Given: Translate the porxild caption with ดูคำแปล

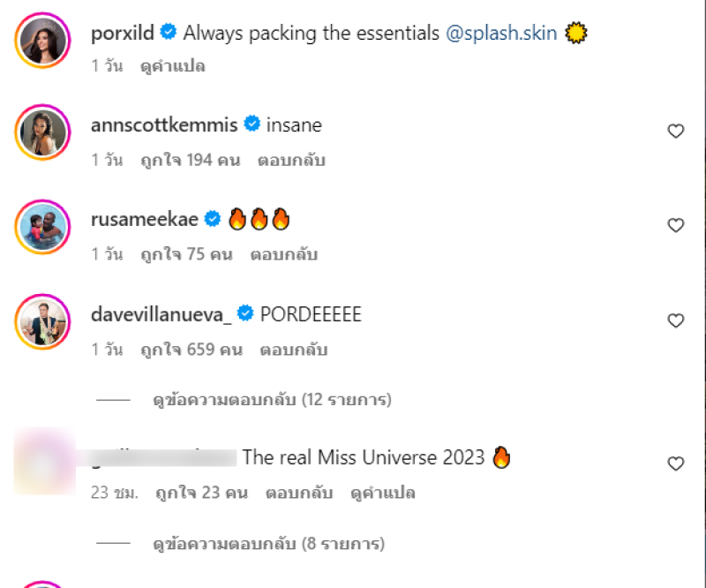Looking at the screenshot, I should pyautogui.click(x=172, y=66).
